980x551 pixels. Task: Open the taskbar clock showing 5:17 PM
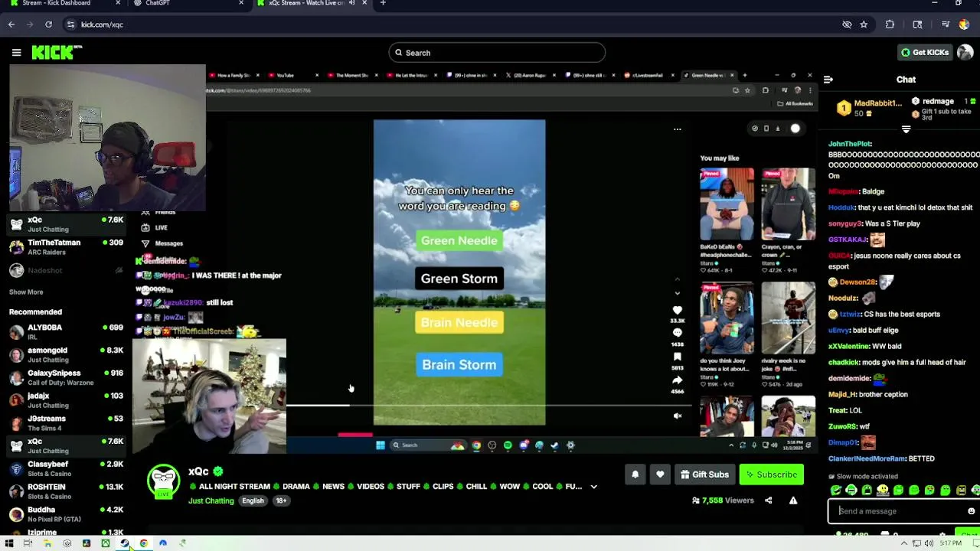950,543
